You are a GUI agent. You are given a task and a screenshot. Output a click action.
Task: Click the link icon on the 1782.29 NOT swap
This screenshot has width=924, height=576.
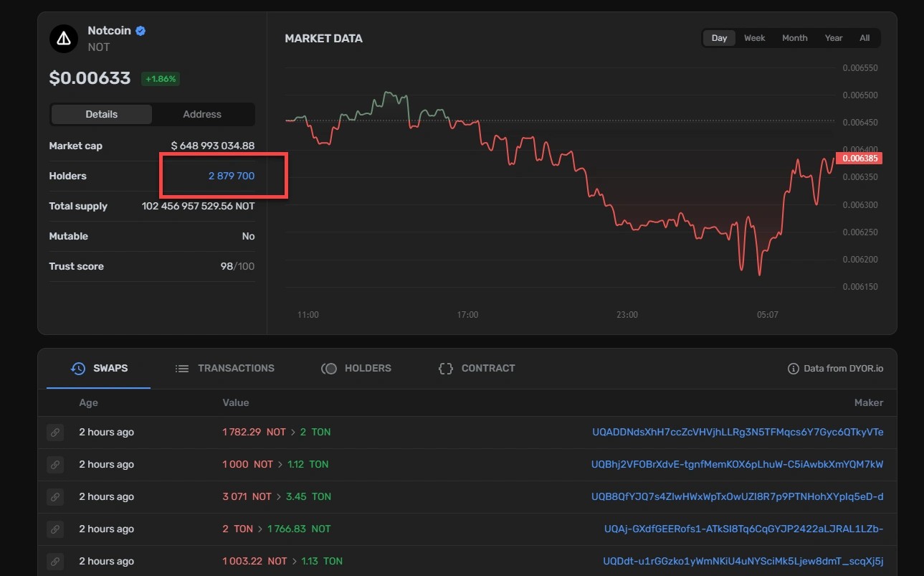pyautogui.click(x=54, y=433)
